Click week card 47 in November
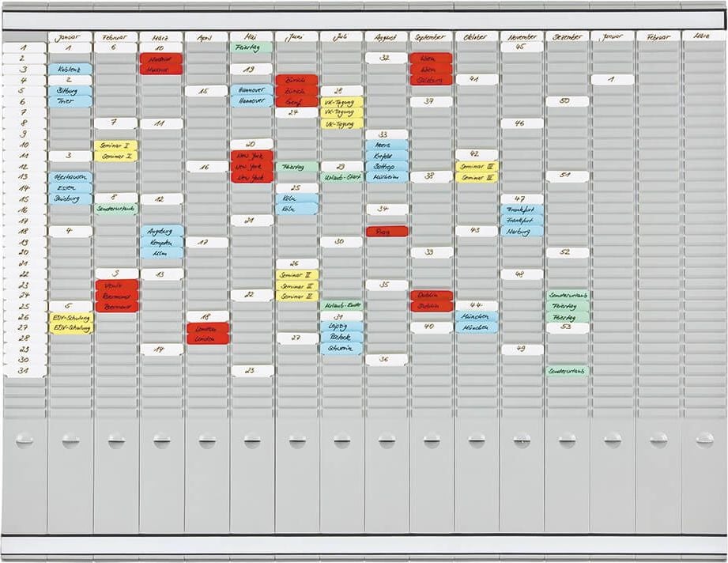Screen dimensions: 728x563 tap(522, 199)
